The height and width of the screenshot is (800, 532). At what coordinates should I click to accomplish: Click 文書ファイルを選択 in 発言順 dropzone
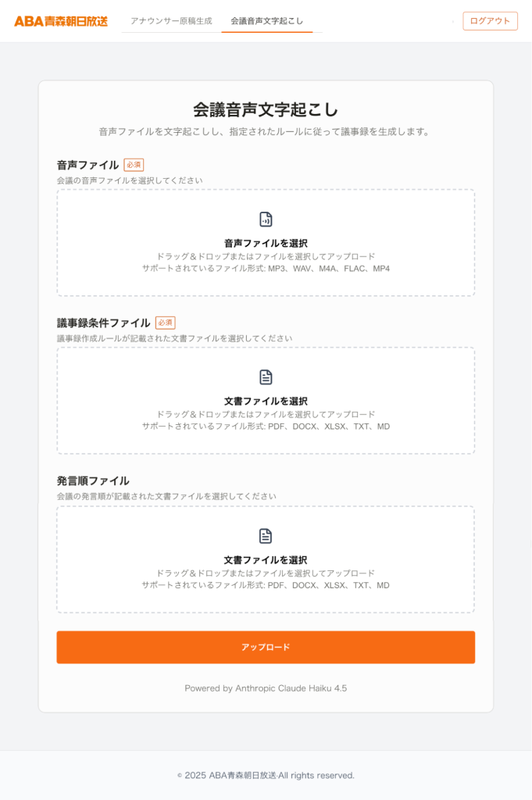[266, 560]
